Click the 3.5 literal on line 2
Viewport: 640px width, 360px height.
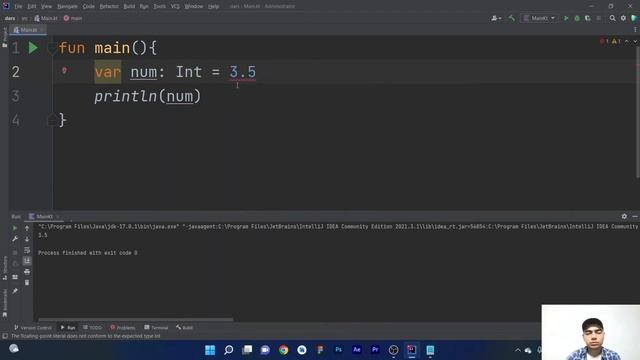click(242, 72)
